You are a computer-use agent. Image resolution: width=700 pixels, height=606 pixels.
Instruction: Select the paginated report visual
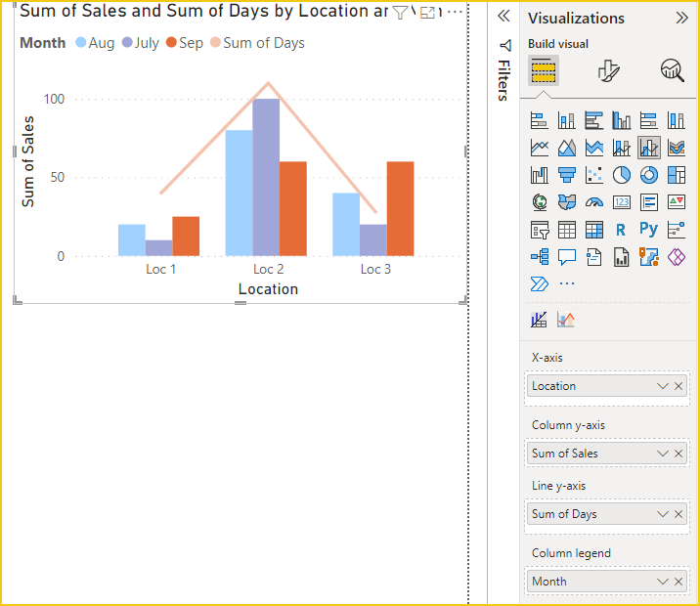(x=622, y=257)
